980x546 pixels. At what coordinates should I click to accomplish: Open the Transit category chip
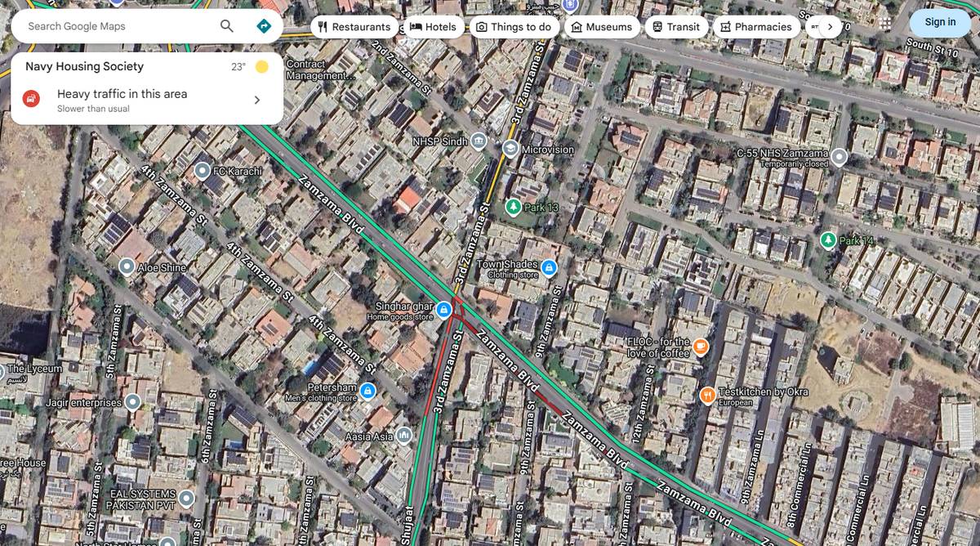coord(675,27)
